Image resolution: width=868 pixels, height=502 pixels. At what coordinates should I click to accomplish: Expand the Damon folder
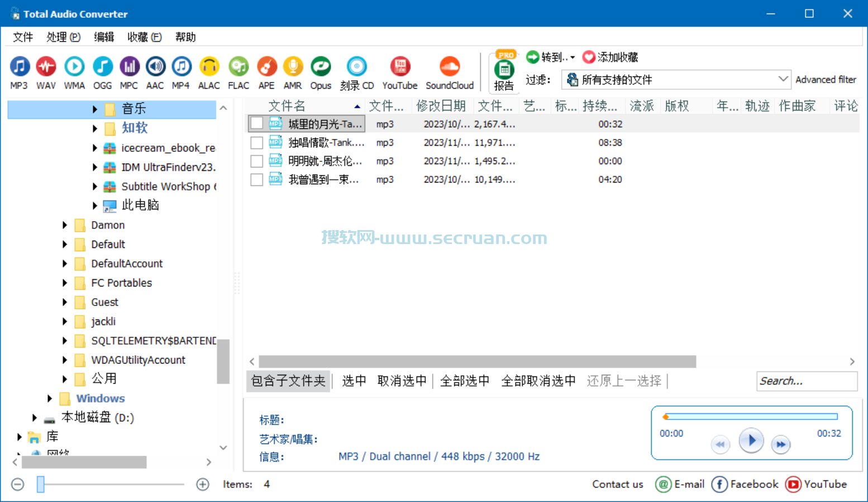[65, 225]
